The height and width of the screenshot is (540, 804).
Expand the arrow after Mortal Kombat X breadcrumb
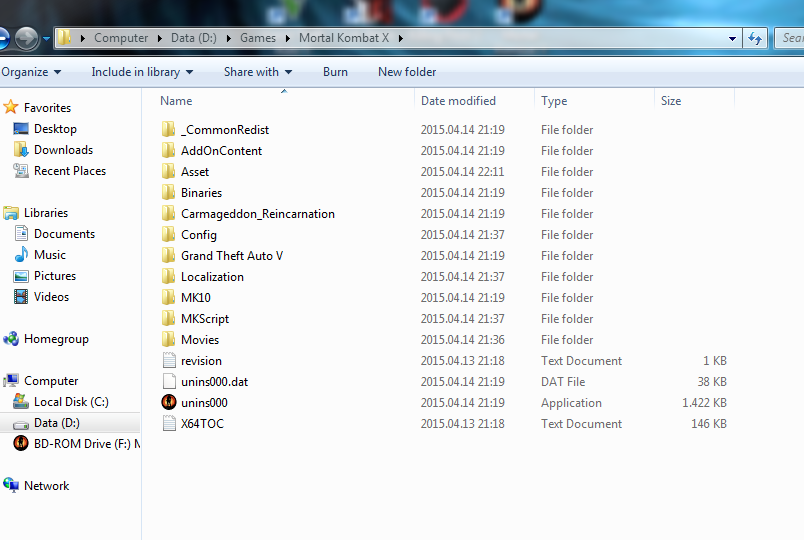point(400,38)
